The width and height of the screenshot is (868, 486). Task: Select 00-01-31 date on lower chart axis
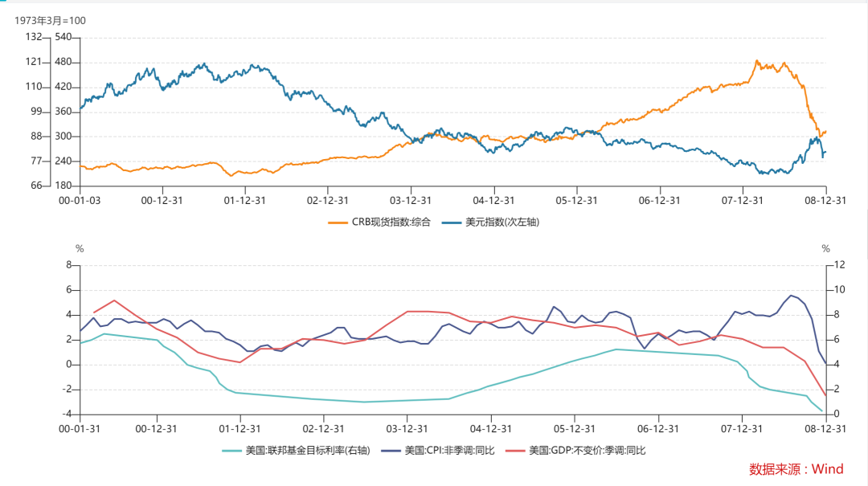click(x=80, y=428)
